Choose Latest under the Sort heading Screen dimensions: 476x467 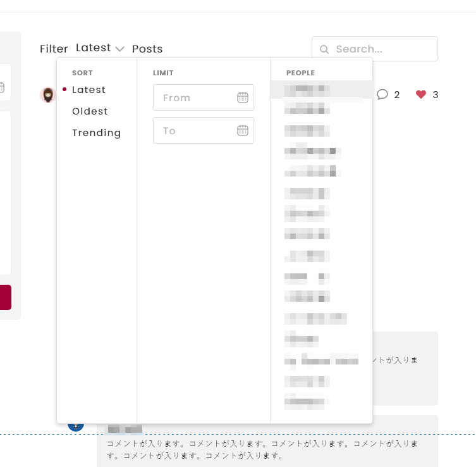pos(88,90)
